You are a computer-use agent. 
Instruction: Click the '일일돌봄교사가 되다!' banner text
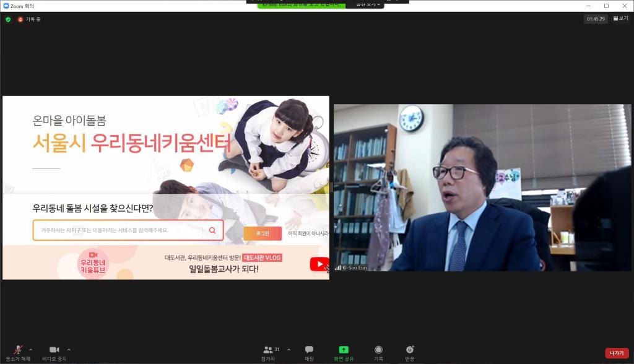click(224, 269)
